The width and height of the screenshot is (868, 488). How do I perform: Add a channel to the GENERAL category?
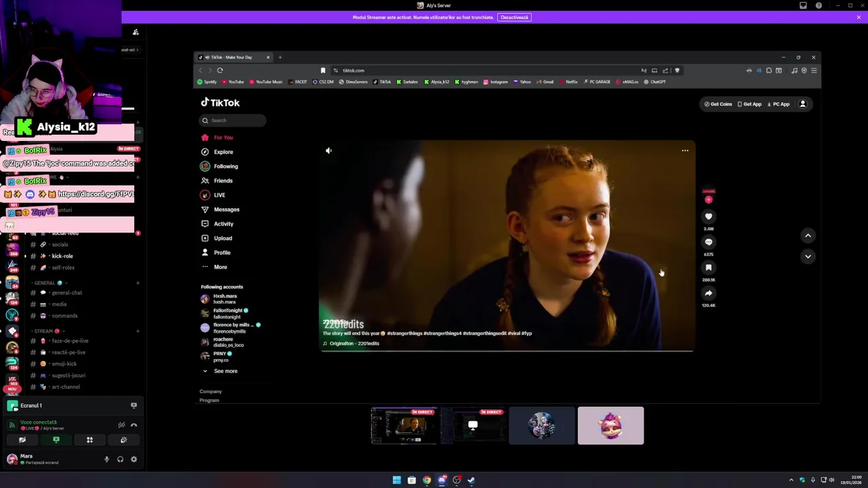(138, 283)
